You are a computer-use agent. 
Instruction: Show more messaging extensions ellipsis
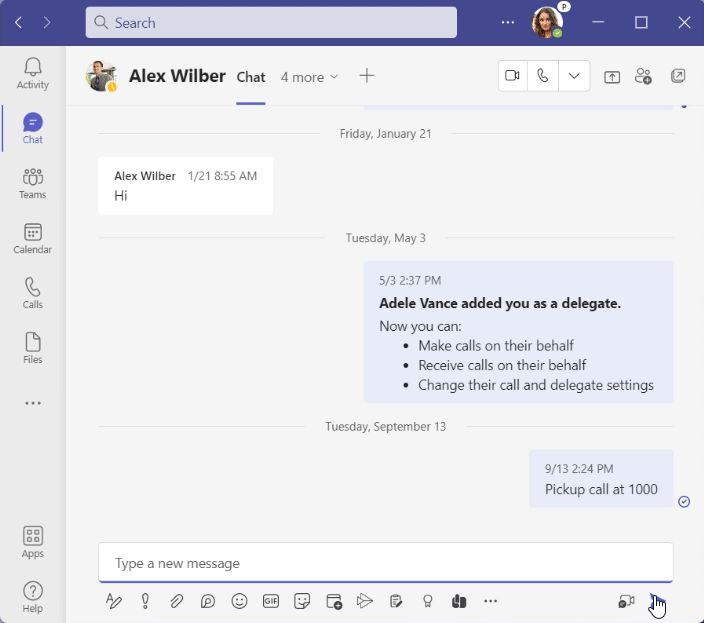490,601
